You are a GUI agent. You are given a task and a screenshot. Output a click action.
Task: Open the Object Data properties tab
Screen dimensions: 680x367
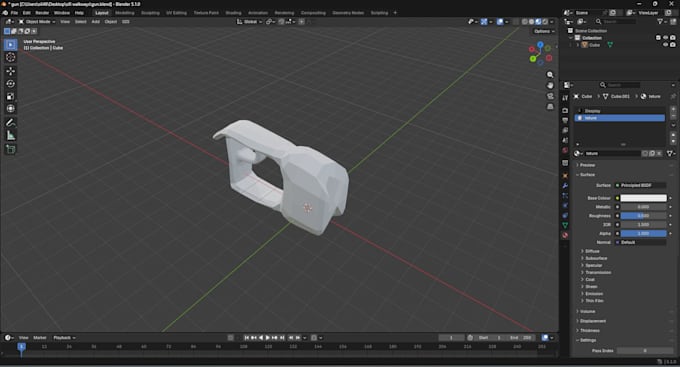click(565, 225)
